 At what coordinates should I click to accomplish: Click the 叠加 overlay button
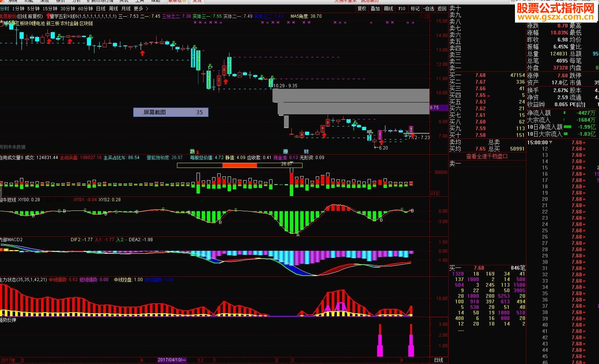pyautogui.click(x=375, y=9)
